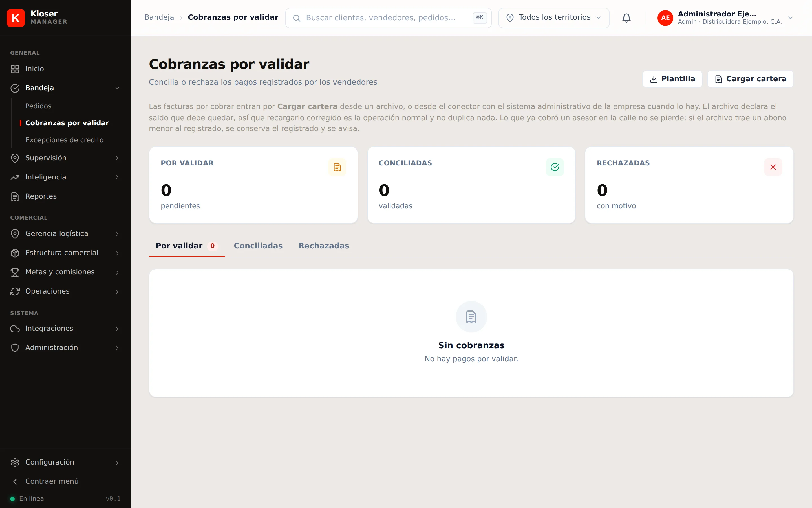Select the Por validar tab
The width and height of the screenshot is (812, 508).
[187, 246]
